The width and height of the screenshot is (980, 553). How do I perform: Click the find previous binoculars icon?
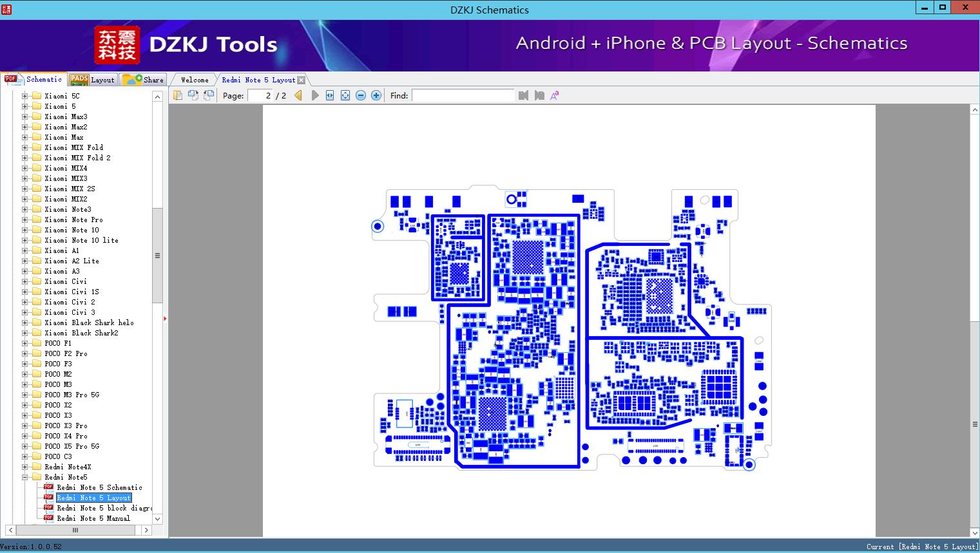(523, 95)
